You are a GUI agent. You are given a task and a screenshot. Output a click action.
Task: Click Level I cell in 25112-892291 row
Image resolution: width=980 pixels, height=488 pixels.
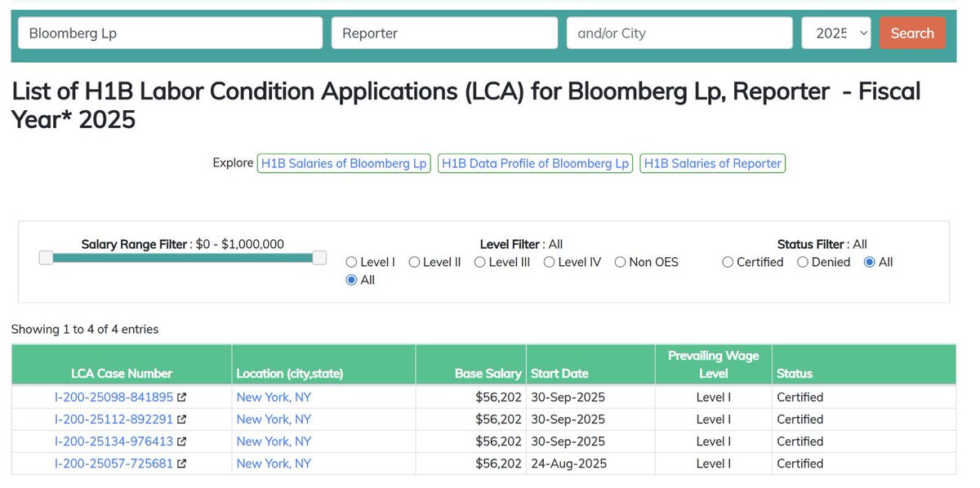tap(714, 419)
